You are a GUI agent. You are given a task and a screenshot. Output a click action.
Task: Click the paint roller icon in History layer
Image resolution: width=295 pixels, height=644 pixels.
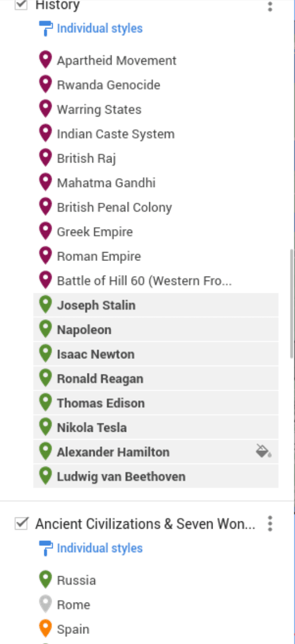coord(45,29)
